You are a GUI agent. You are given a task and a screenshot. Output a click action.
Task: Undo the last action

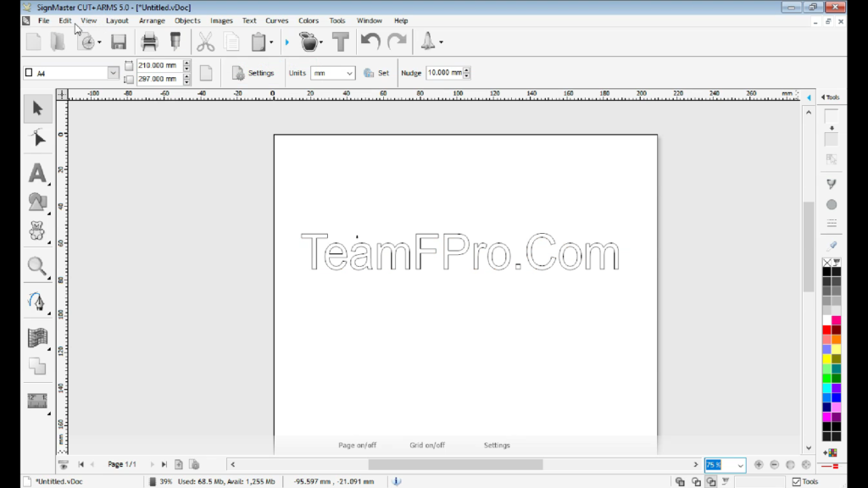[370, 42]
